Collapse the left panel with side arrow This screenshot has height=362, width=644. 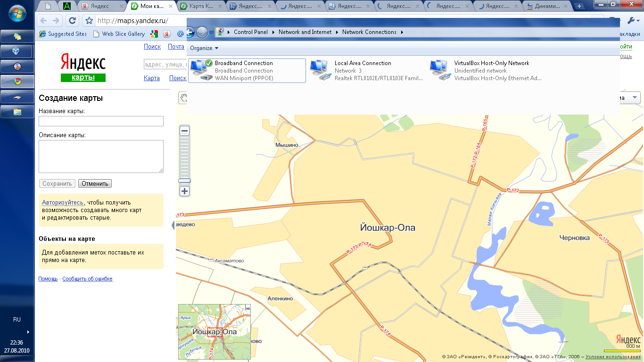tap(173, 225)
